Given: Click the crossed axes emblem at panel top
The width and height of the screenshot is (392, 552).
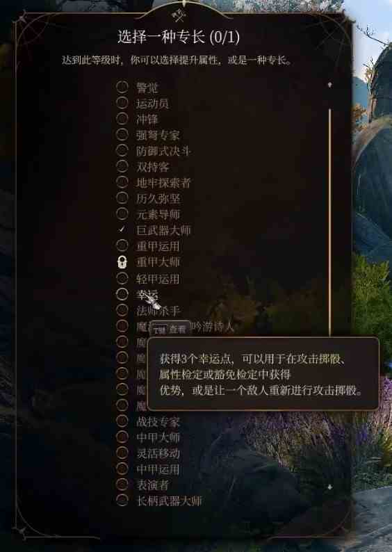Looking at the screenshot, I should pyautogui.click(x=179, y=15).
